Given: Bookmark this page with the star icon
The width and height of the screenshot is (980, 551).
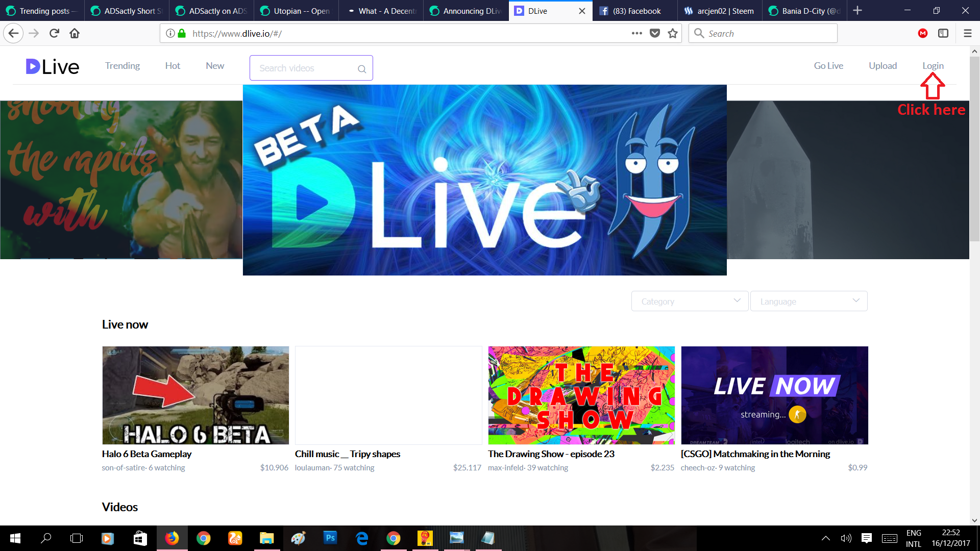Looking at the screenshot, I should 673,34.
